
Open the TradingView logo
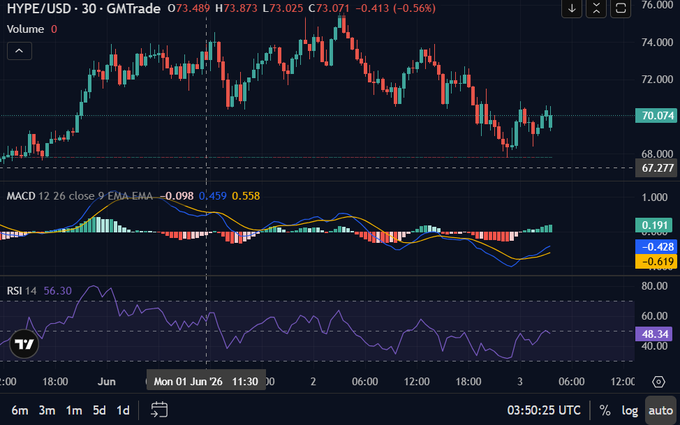coord(24,344)
